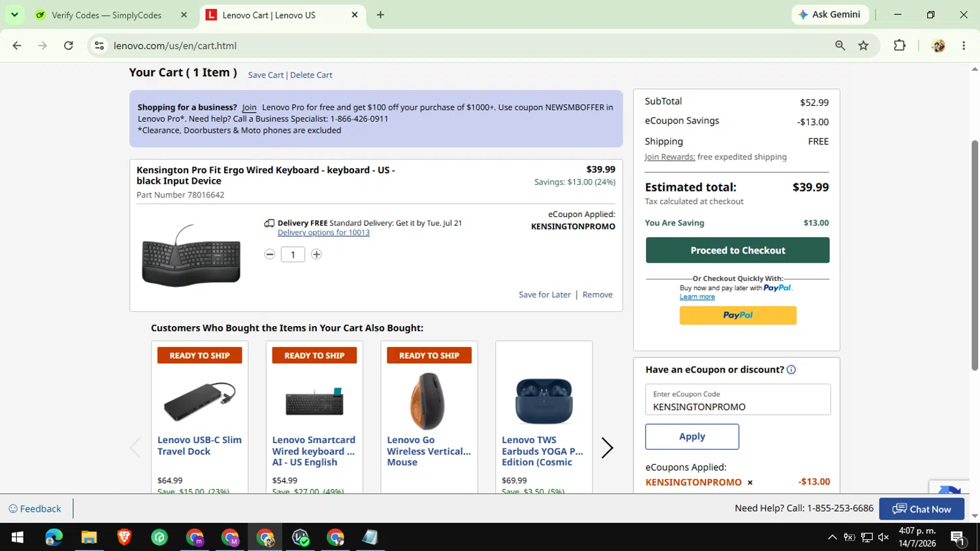Click the page vertical scrollbar

point(975,255)
